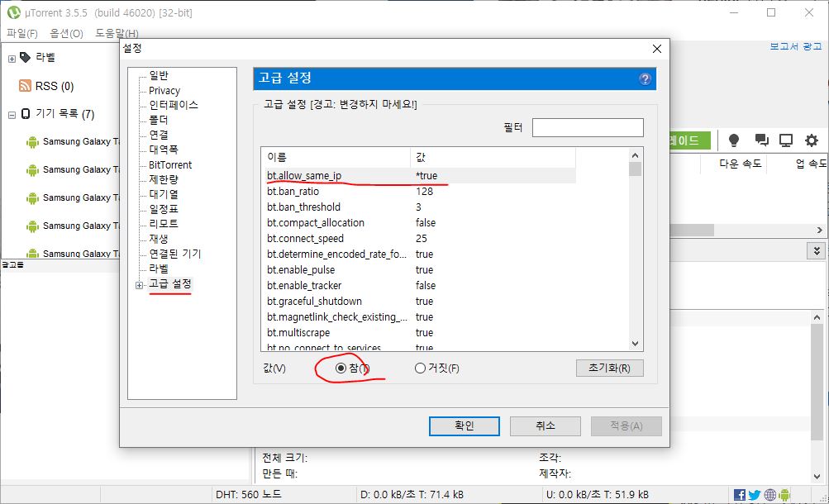Select the bt.graceful_shutdown row
Image resolution: width=829 pixels, height=504 pixels.
click(x=419, y=301)
